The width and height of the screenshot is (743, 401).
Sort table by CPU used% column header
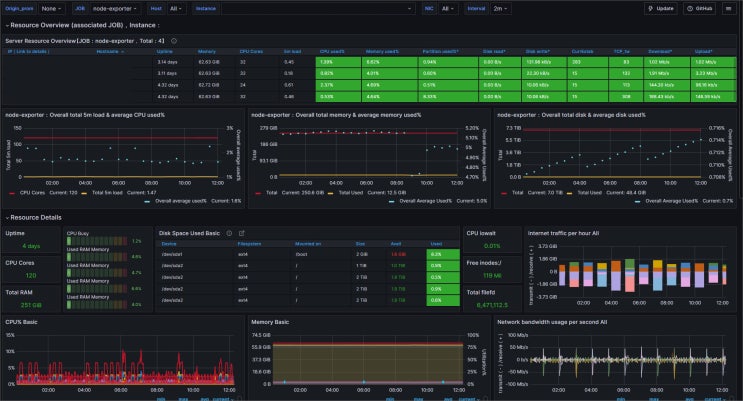coord(331,50)
